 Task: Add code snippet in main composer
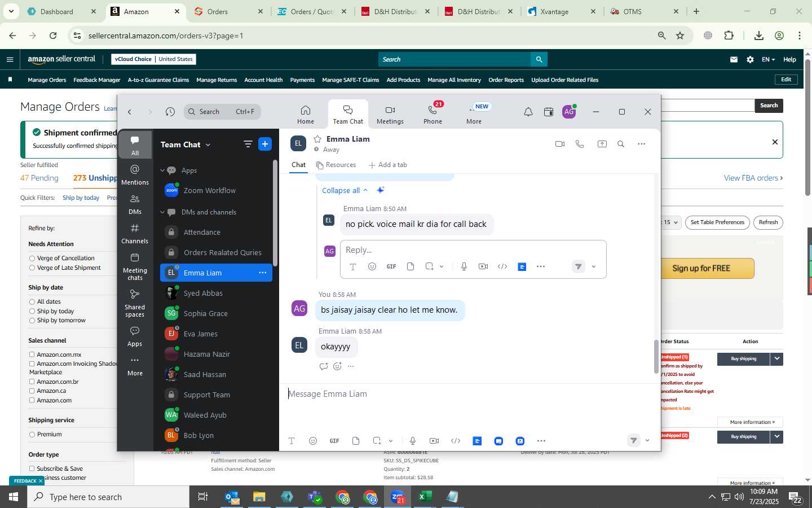[x=456, y=441]
